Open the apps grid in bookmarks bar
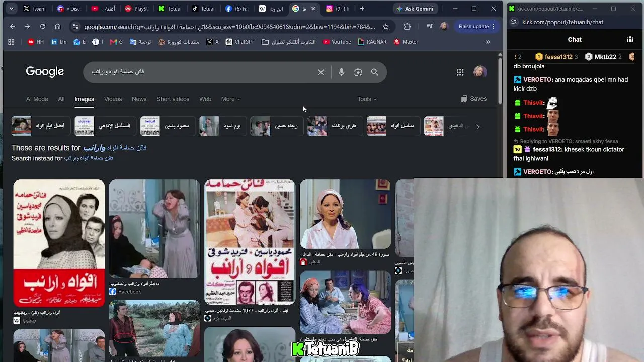644x362 pixels. tap(11, 42)
